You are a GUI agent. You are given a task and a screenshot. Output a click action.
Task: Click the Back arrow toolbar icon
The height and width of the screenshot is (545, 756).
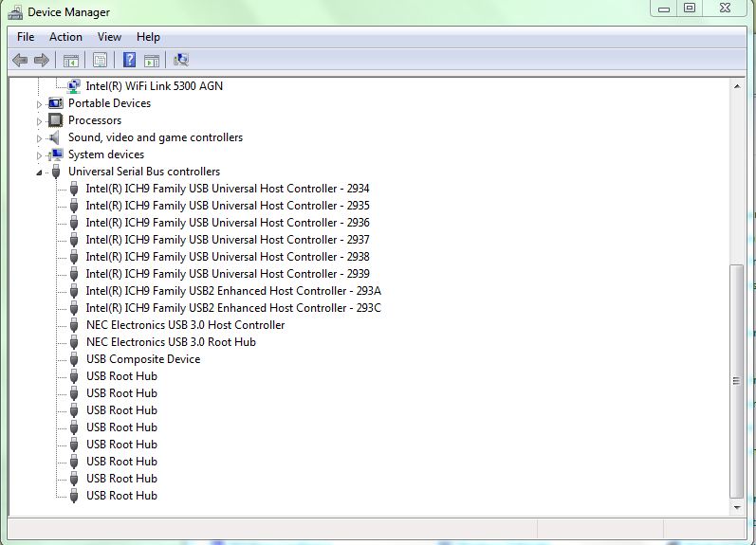[x=20, y=61]
